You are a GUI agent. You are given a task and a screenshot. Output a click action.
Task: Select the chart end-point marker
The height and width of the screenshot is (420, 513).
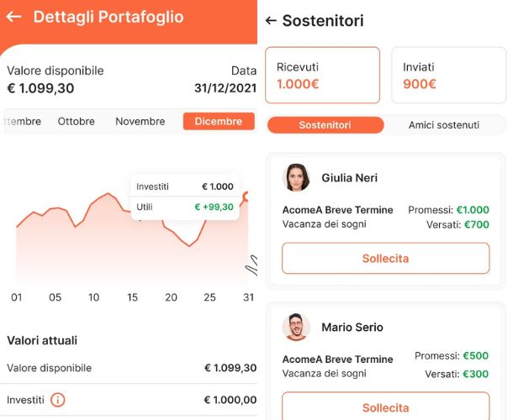click(x=247, y=197)
